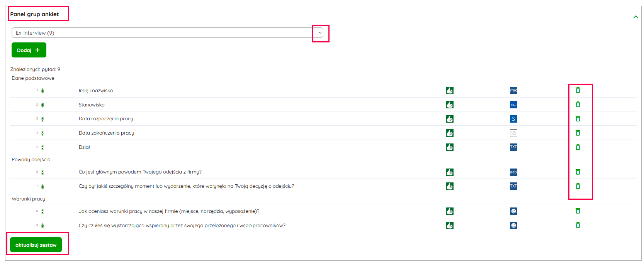This screenshot has height=263, width=644.
Task: Click the Ymd type icon for "Imię i nazwisko"
Action: click(513, 91)
